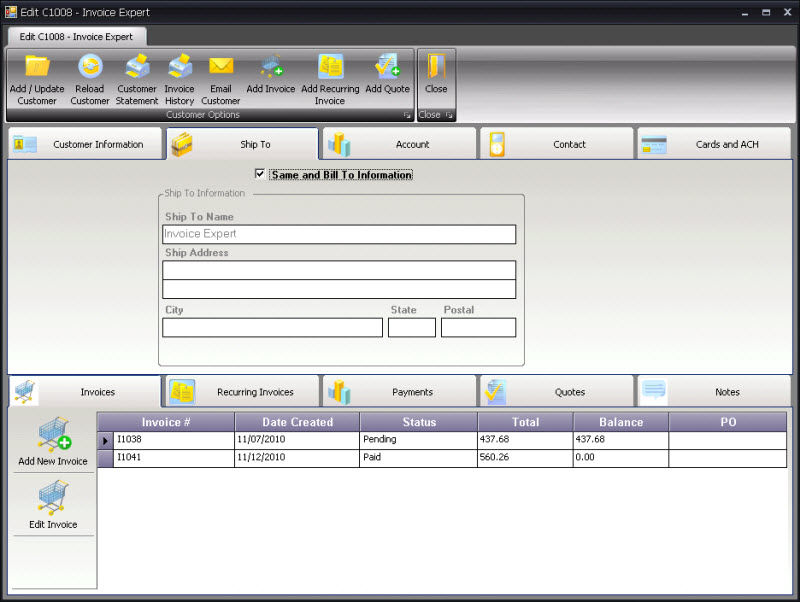Uncheck Same and Bill To Information checkbox

pos(260,174)
